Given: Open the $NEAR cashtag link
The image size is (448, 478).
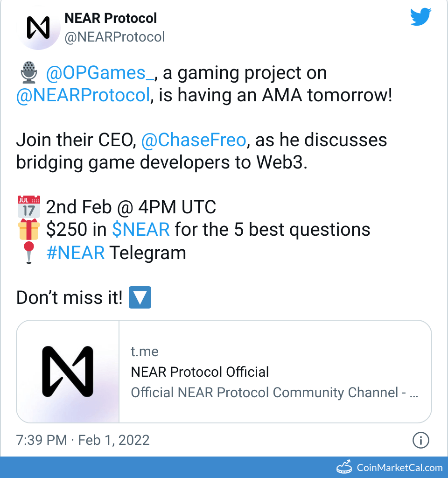Looking at the screenshot, I should coord(140,230).
